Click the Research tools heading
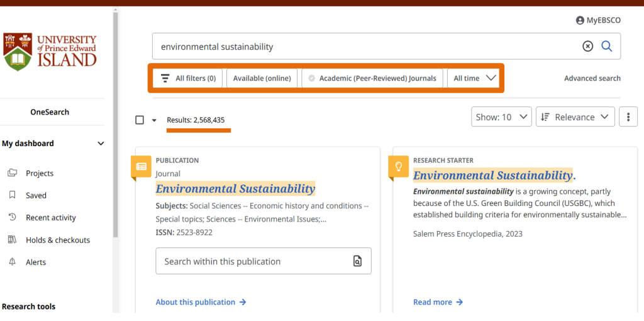Image resolution: width=644 pixels, height=321 pixels. pyautogui.click(x=28, y=307)
